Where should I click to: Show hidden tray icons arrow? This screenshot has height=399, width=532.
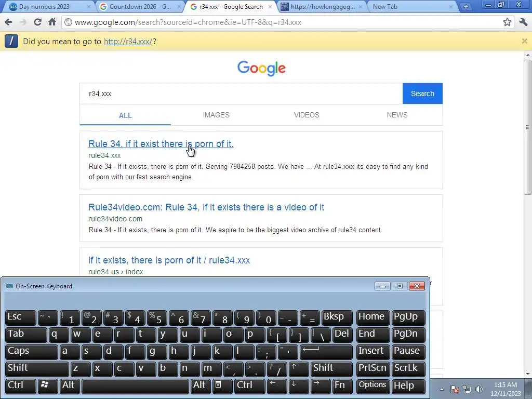coord(442,389)
